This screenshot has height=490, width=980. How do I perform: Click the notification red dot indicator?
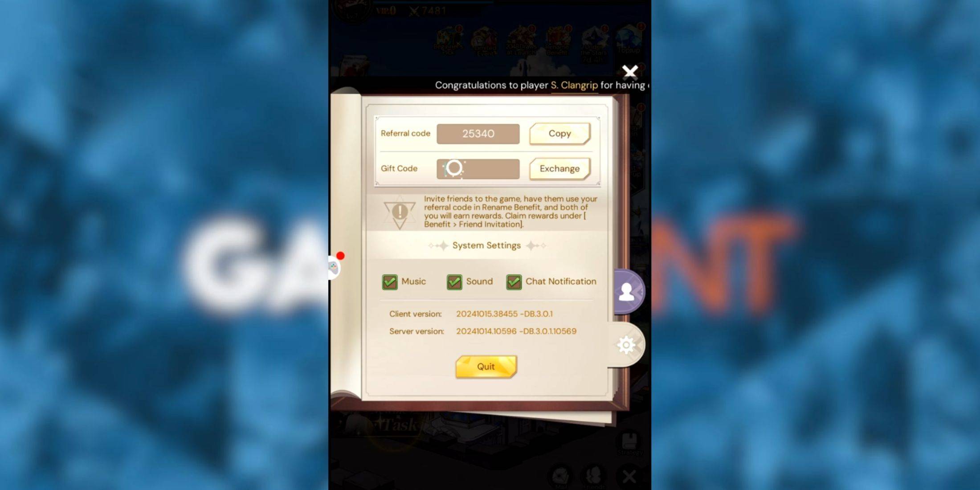point(340,255)
